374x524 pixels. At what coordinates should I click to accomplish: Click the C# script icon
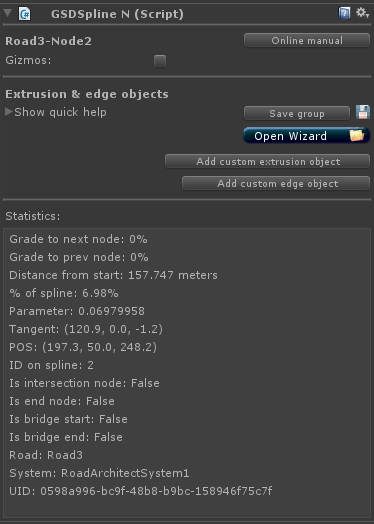click(x=24, y=14)
